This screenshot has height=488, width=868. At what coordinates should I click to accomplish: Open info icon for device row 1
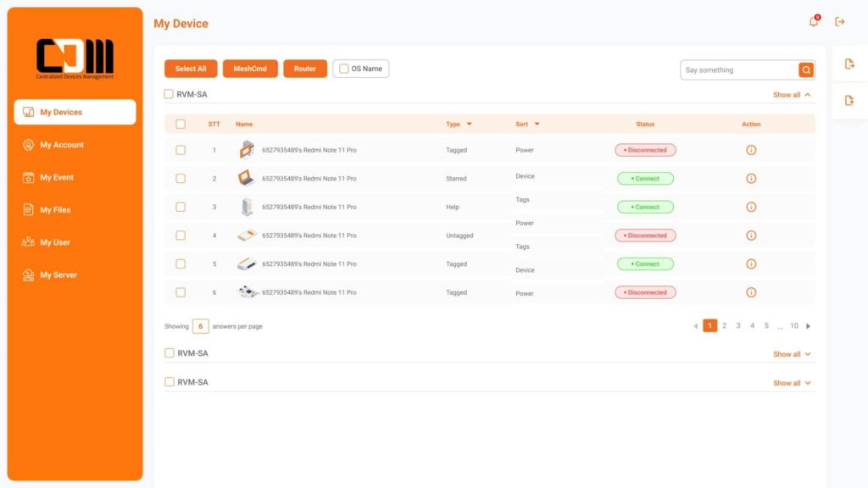tap(751, 150)
